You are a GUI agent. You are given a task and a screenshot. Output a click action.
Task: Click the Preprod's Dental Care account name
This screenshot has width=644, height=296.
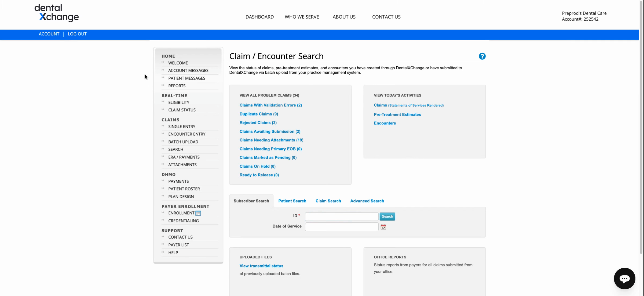pos(584,13)
